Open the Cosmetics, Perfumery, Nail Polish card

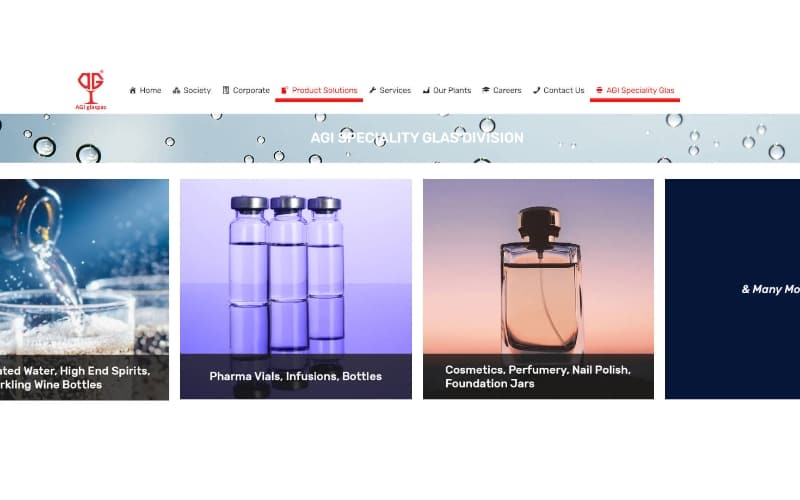538,289
